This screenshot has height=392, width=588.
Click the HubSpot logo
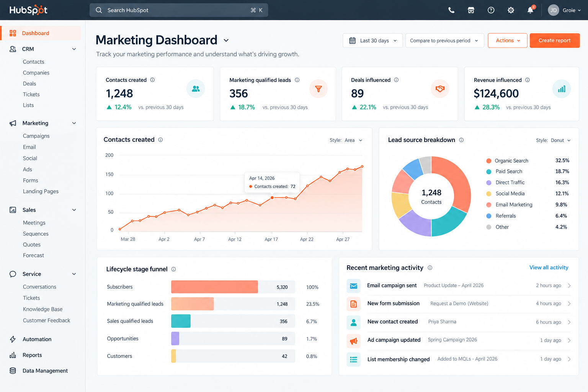[x=28, y=10]
